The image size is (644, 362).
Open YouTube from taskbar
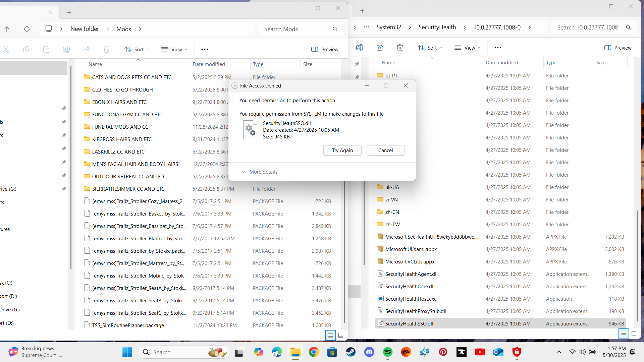click(480, 352)
